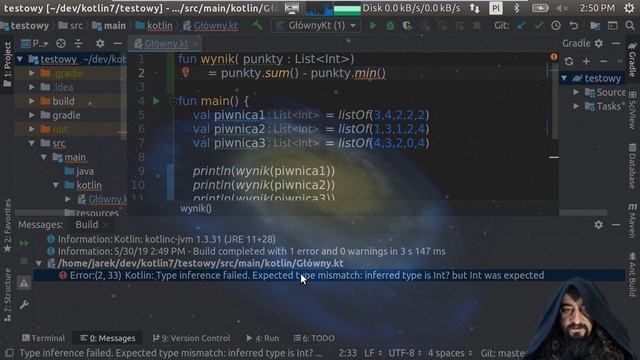Click the error bulb in line 2 gutter
The width and height of the screenshot is (640, 360).
tap(186, 72)
